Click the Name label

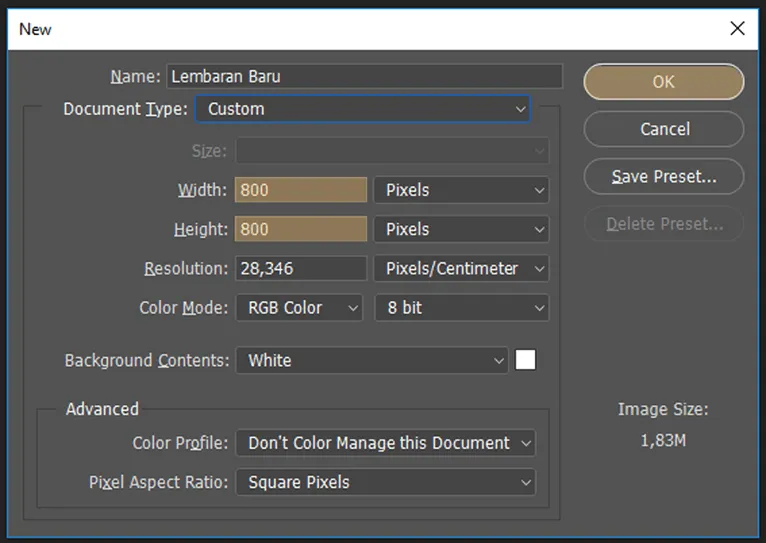click(135, 77)
